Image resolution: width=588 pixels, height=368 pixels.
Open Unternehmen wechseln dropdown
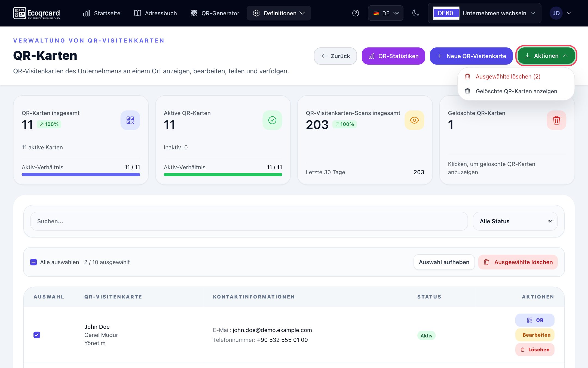(x=485, y=13)
